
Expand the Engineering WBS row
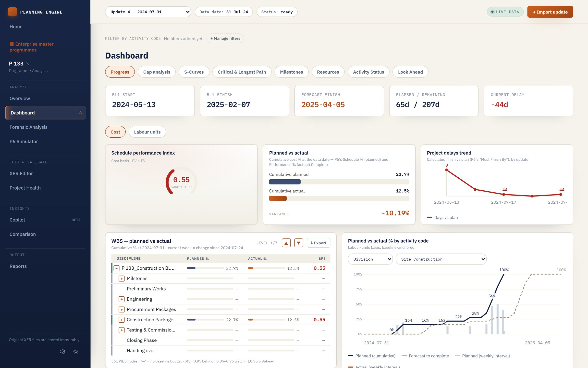click(x=122, y=299)
